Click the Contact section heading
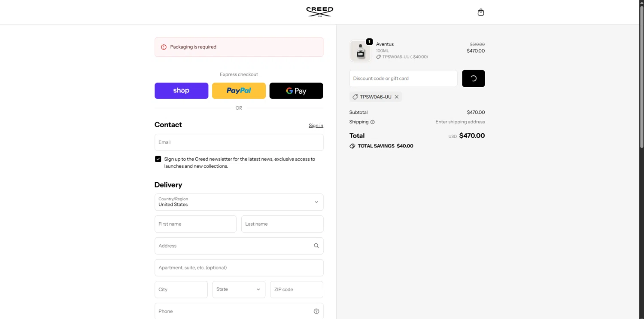 pos(168,125)
